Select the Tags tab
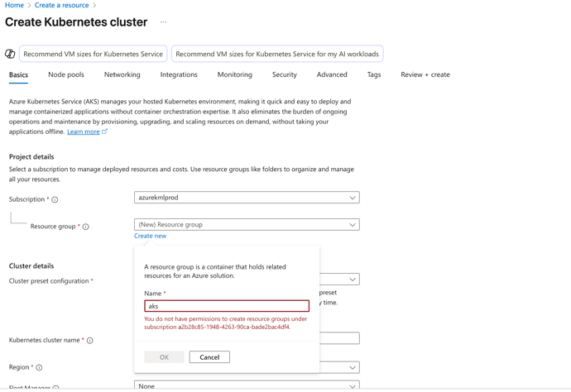 coord(374,74)
